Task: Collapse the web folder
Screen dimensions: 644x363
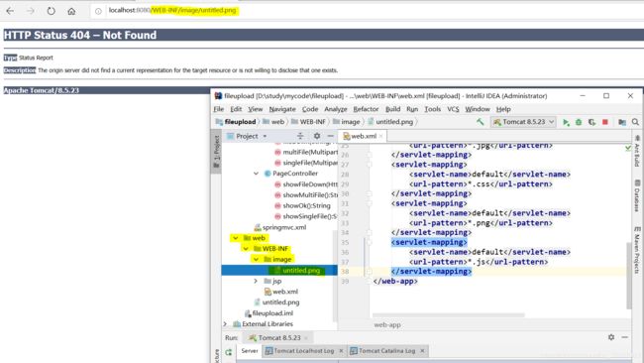Action: pyautogui.click(x=236, y=238)
